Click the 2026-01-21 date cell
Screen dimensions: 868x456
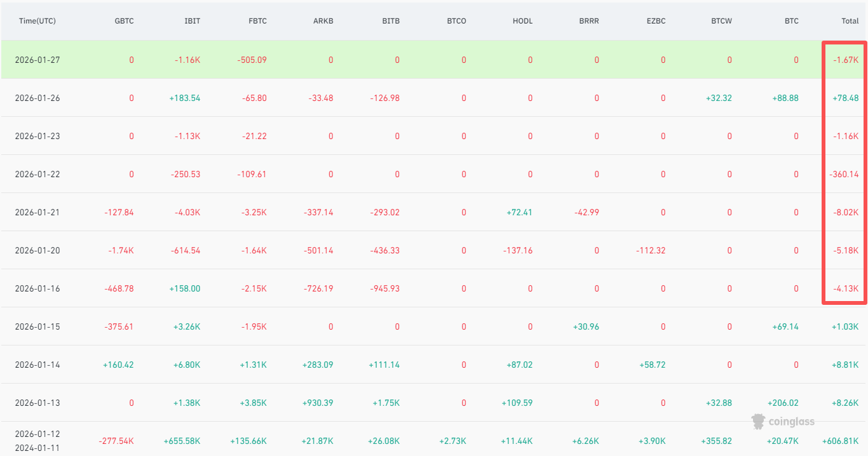click(37, 212)
